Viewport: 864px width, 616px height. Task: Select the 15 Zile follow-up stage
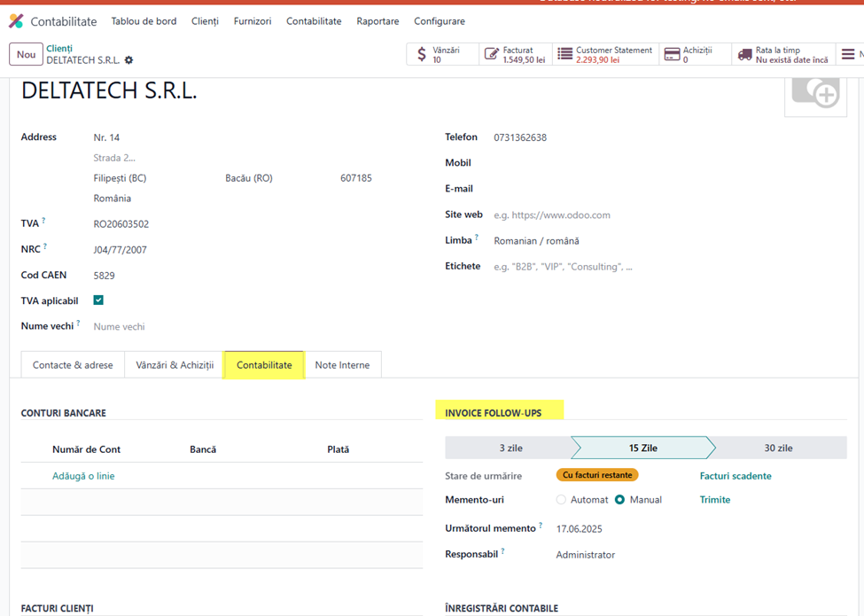pos(643,448)
